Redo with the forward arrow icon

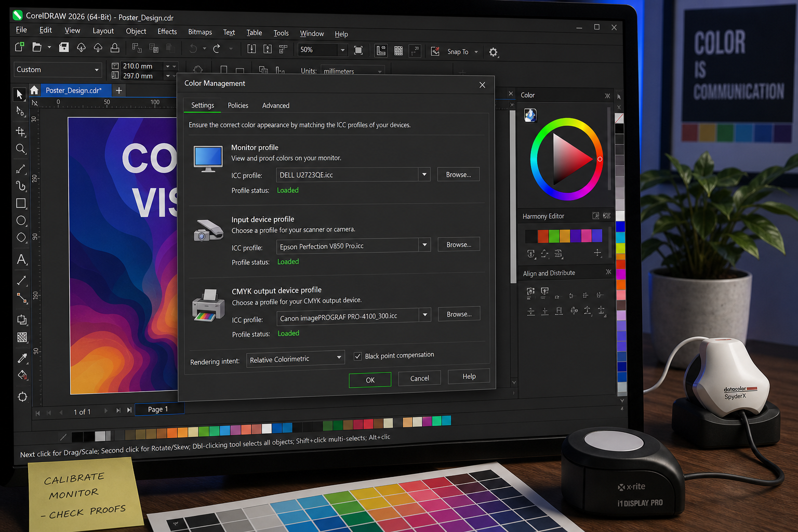tap(217, 48)
